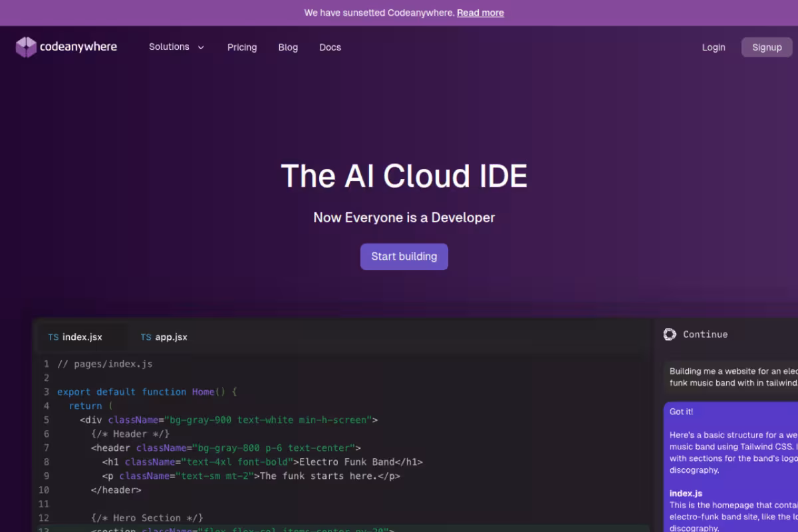798x532 pixels.
Task: Click the bold "index.js" label in chat
Action: [x=686, y=493]
